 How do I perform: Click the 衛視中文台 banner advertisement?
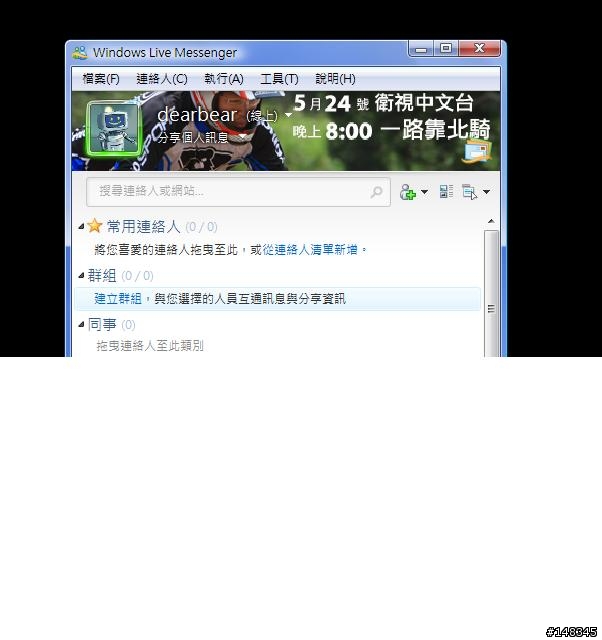392,117
